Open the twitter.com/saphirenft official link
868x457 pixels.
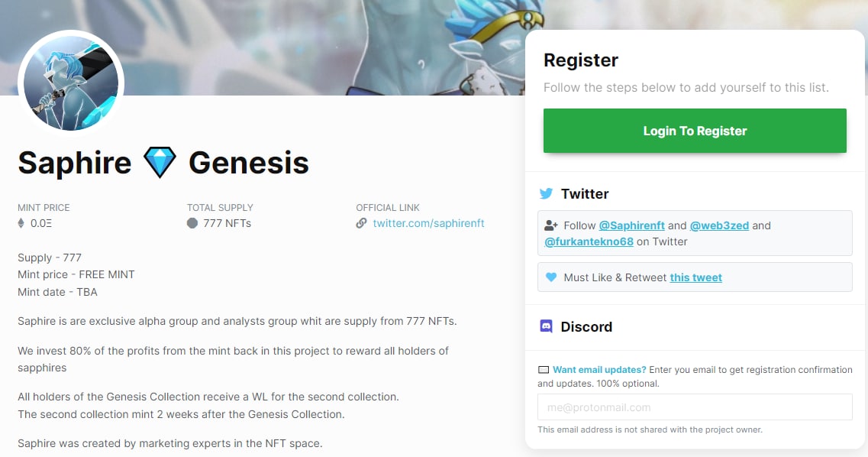[x=428, y=223]
